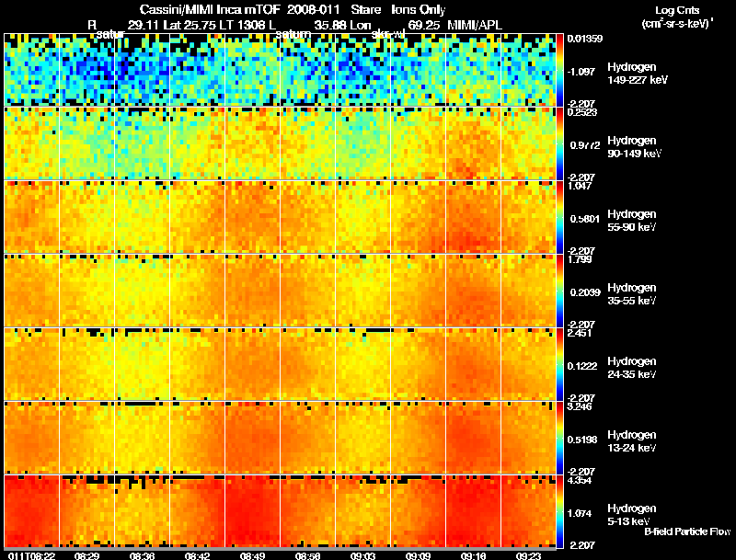This screenshot has width=736, height=560.
Task: Click the '08:49' time axis label
Action: pyautogui.click(x=252, y=555)
